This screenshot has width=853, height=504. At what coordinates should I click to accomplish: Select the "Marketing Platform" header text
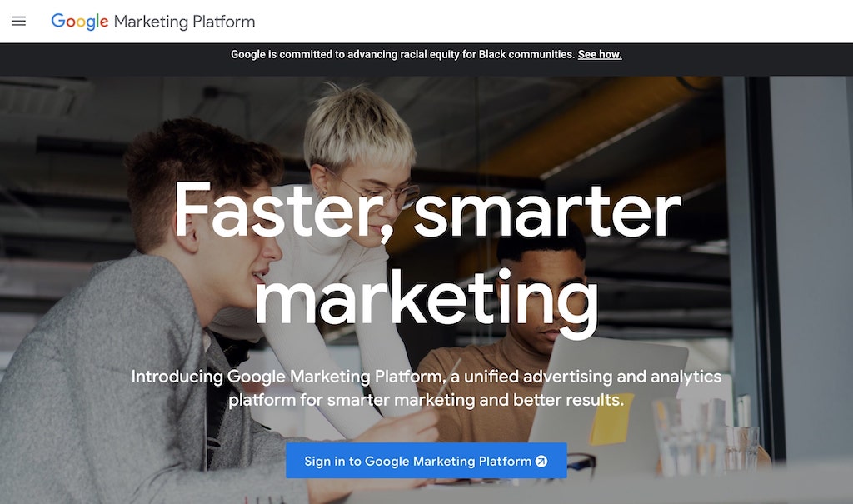(x=184, y=22)
